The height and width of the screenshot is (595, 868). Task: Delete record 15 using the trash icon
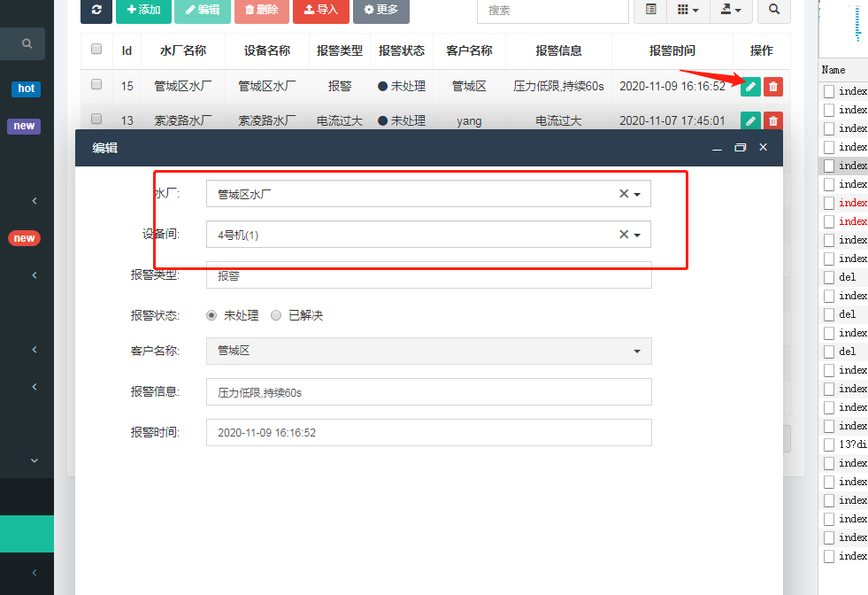click(772, 86)
